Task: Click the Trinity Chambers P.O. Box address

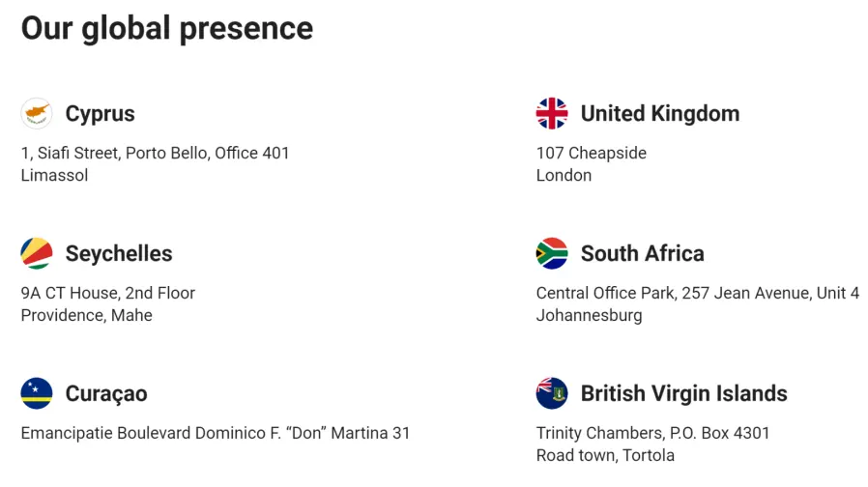Action: (652, 433)
